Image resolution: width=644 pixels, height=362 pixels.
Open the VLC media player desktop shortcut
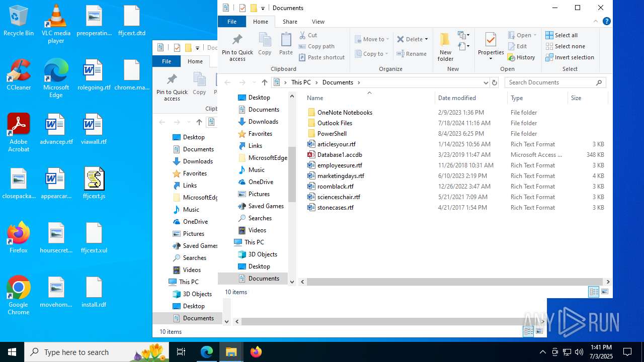[x=56, y=24]
